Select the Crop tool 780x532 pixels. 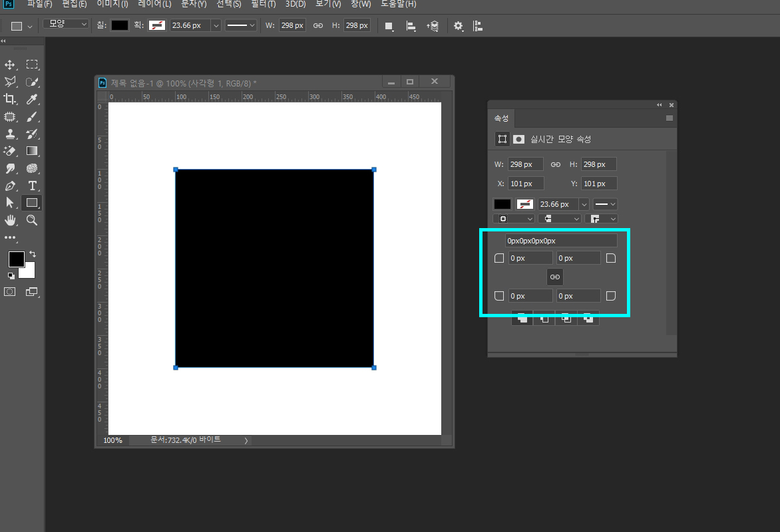pyautogui.click(x=9, y=99)
